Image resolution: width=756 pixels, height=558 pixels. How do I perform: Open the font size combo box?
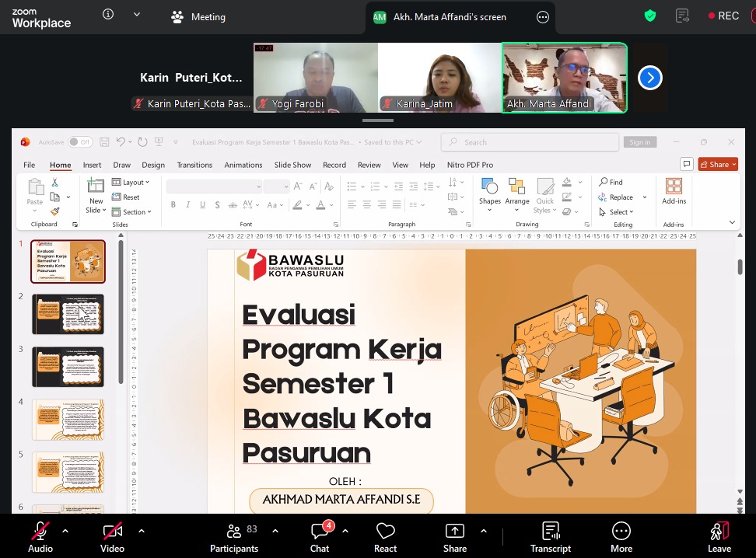coord(277,186)
